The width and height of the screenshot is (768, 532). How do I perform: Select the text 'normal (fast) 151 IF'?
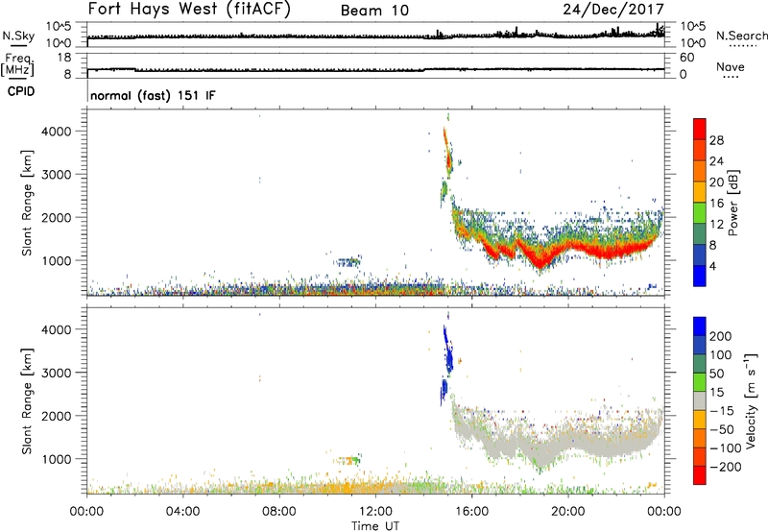153,95
